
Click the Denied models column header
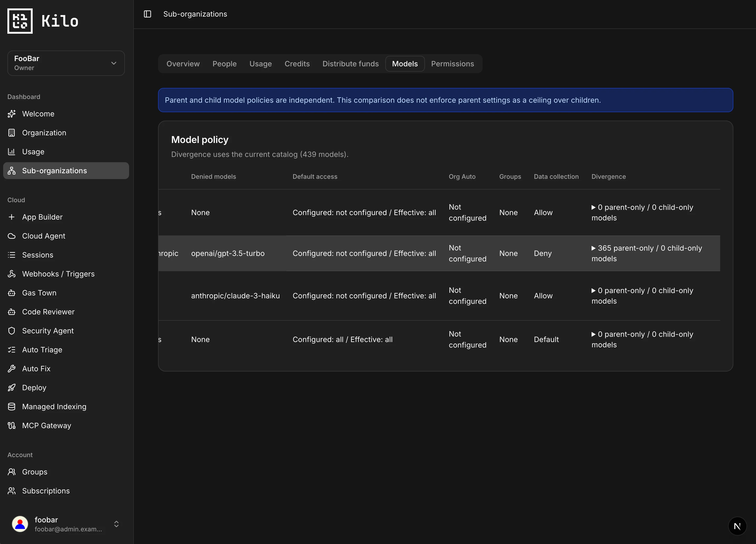tap(213, 177)
